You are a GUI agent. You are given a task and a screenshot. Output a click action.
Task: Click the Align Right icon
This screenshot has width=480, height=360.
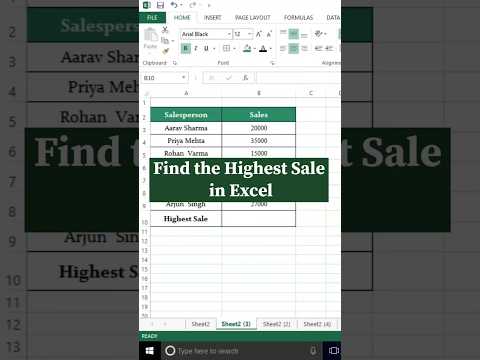coord(304,49)
